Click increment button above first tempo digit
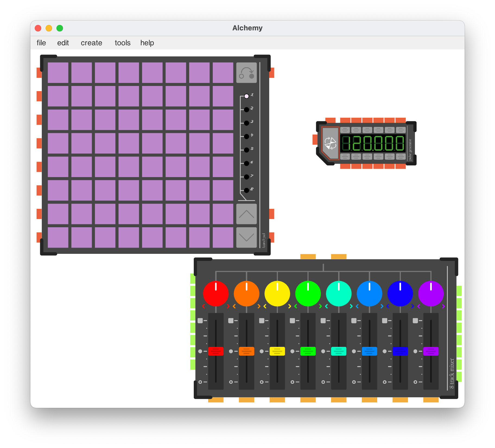The height and width of the screenshot is (448, 495). 345,130
